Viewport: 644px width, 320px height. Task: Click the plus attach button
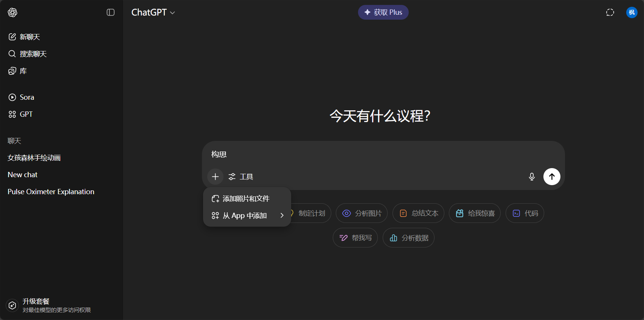[215, 176]
